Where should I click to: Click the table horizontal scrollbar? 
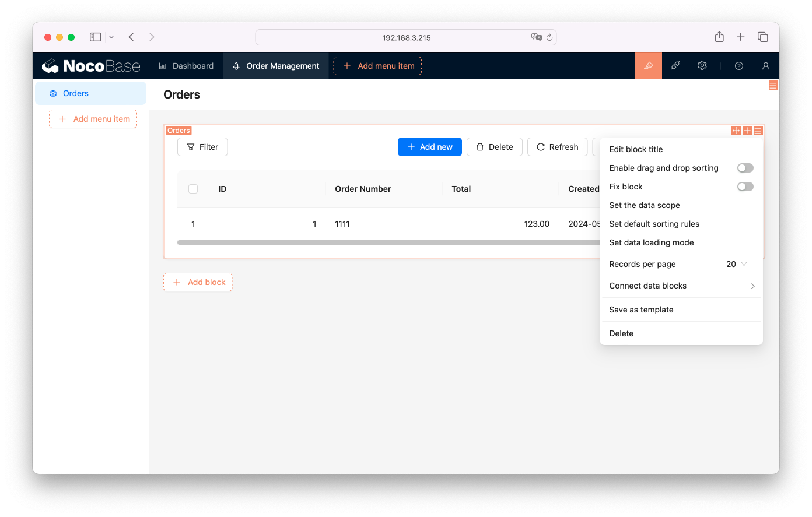tap(388, 242)
